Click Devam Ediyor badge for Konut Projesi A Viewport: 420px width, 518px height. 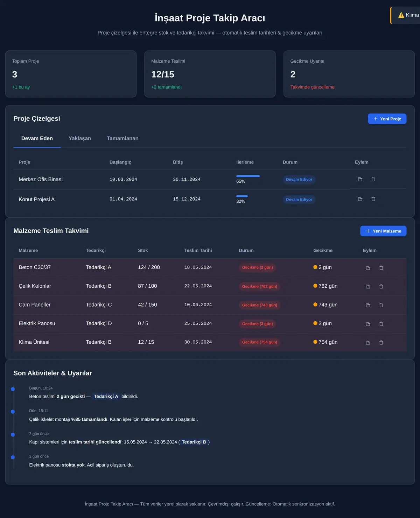[299, 199]
